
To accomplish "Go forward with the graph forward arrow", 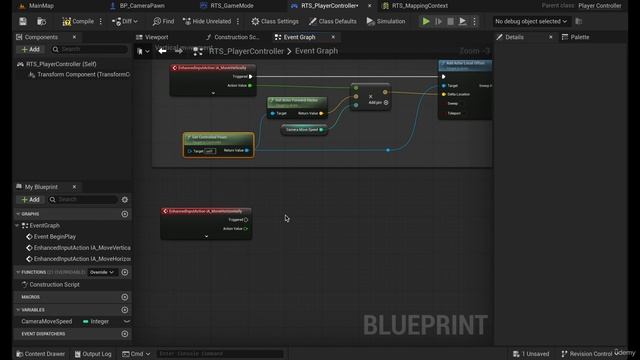I will tap(178, 51).
